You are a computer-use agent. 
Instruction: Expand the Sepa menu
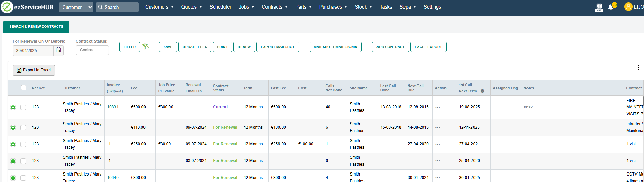point(408,7)
